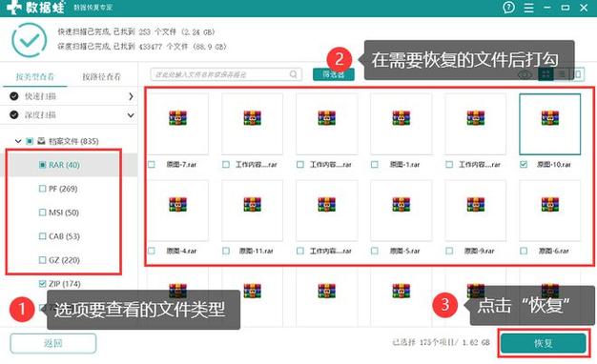Click the green scan-complete checkmark icon
Viewport: 597px width, 364px height.
[30, 40]
